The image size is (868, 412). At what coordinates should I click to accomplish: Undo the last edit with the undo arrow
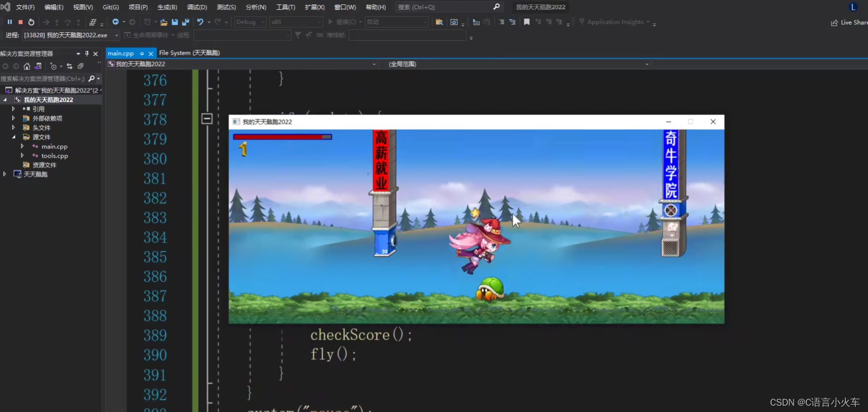(x=200, y=22)
